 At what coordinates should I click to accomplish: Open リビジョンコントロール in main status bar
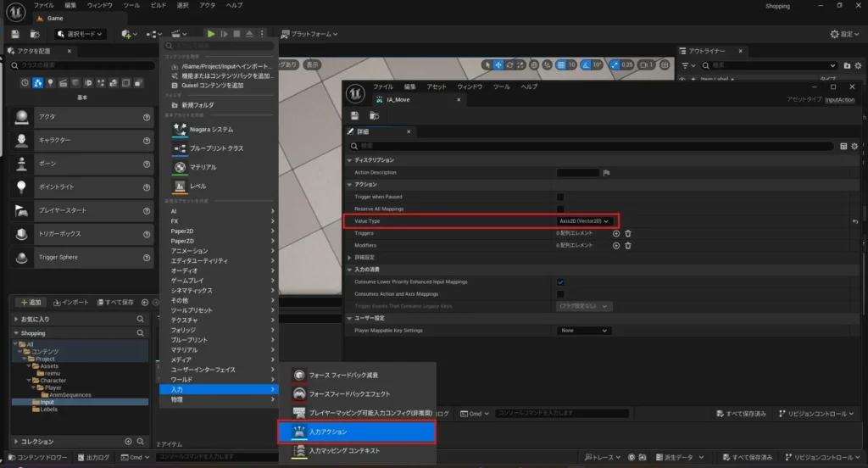tap(821, 458)
